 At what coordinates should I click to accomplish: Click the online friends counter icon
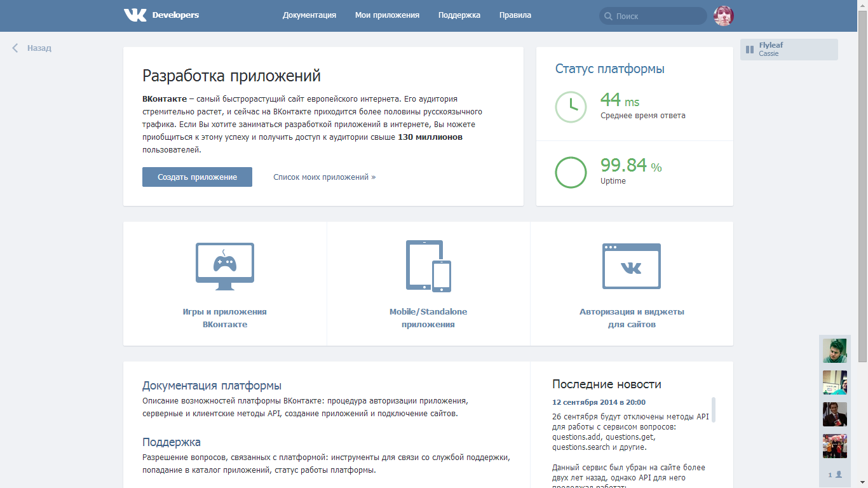(835, 475)
